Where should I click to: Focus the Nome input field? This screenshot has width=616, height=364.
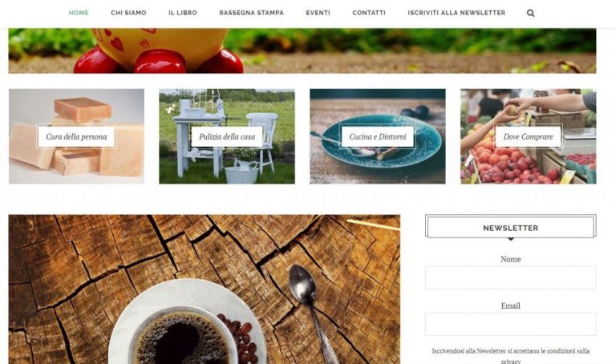tap(510, 277)
